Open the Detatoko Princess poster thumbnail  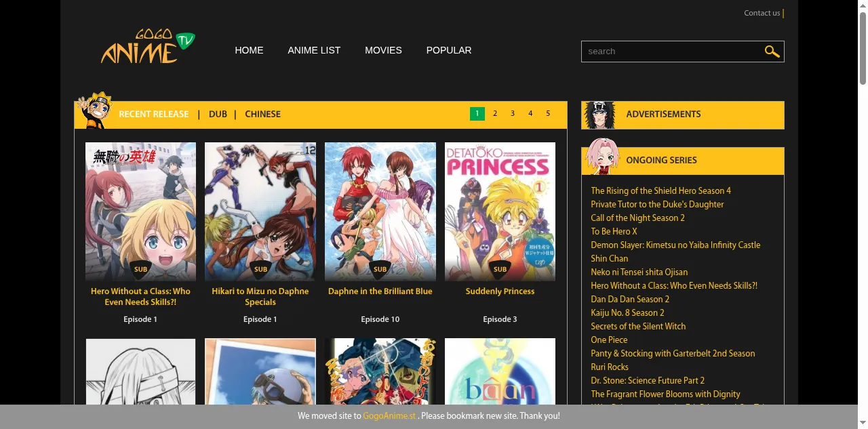point(500,211)
